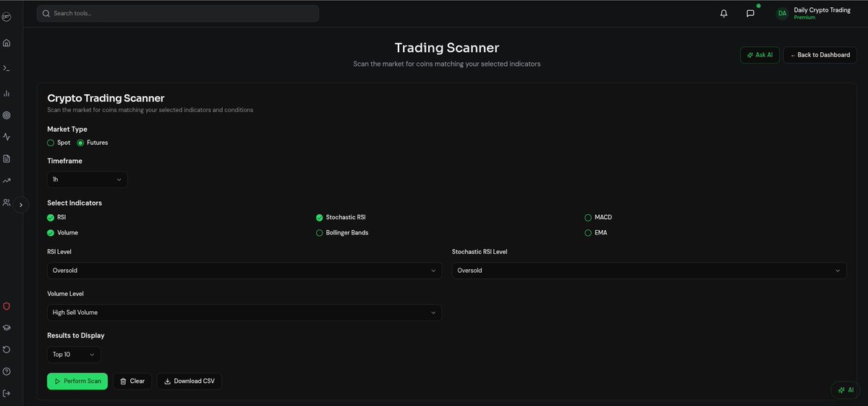Open the notifications bell
The height and width of the screenshot is (406, 868).
724,13
